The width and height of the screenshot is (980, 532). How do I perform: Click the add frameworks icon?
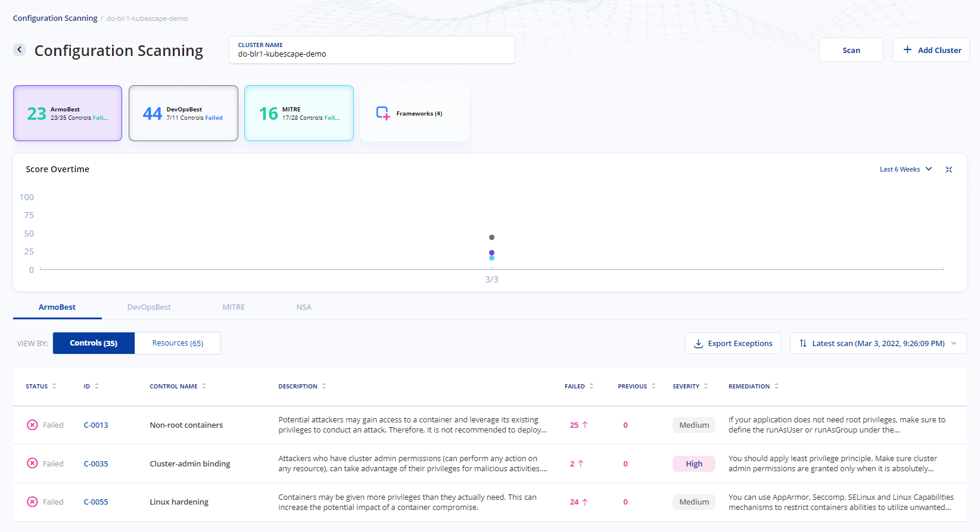tap(383, 113)
